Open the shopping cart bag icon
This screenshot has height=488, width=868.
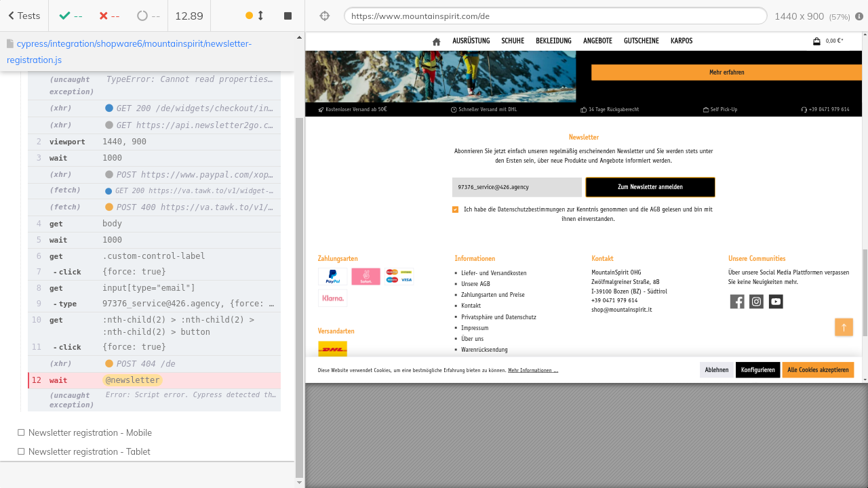pyautogui.click(x=816, y=41)
